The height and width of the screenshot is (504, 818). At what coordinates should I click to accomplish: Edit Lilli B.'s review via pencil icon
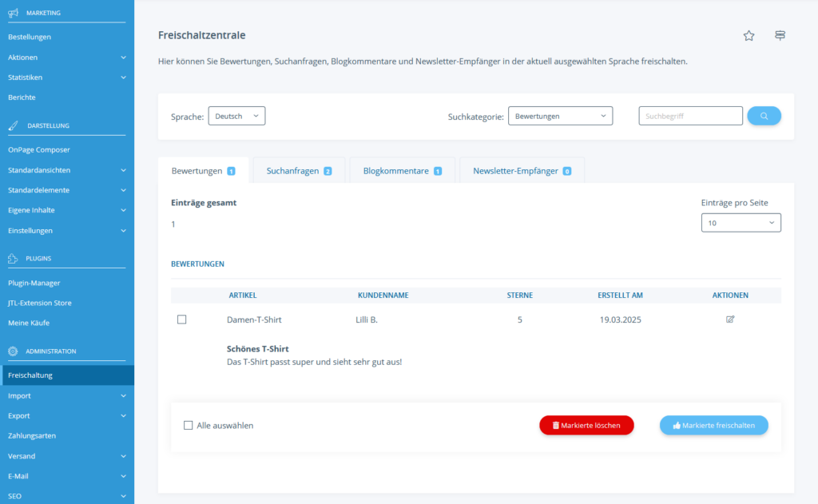(x=729, y=319)
